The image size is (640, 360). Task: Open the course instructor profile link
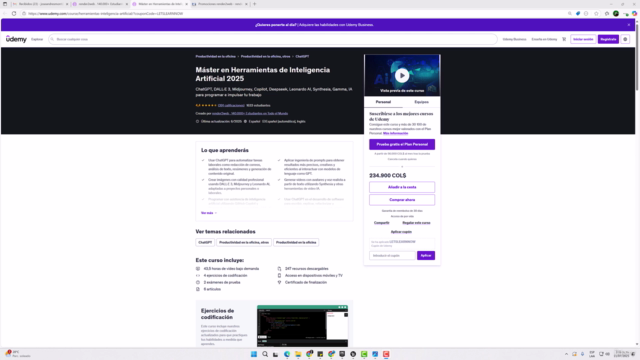[x=250, y=113]
